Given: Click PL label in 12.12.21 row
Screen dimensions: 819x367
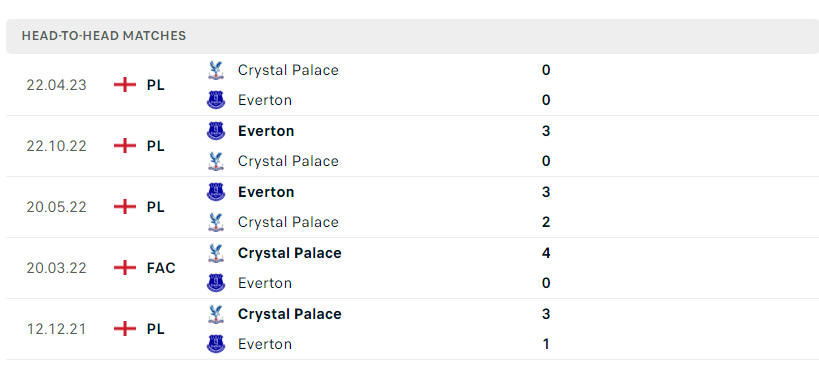Looking at the screenshot, I should pos(156,329).
